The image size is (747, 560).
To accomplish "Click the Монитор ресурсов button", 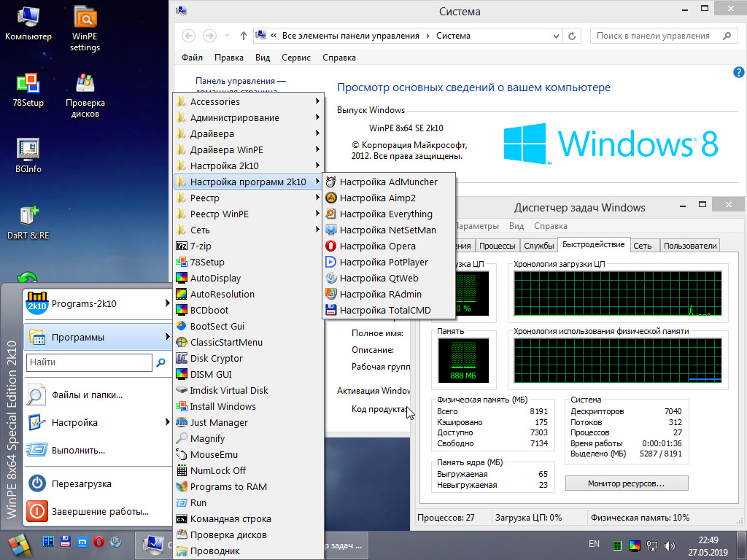I will tap(627, 483).
